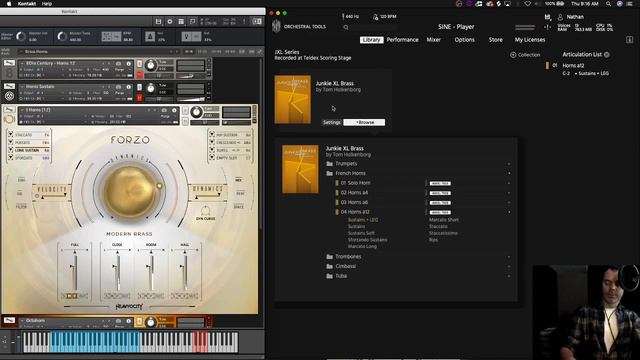Screen dimensions: 640x360
Task: Click the Kontakt panic exclamation icon
Action: pyautogui.click(x=244, y=21)
